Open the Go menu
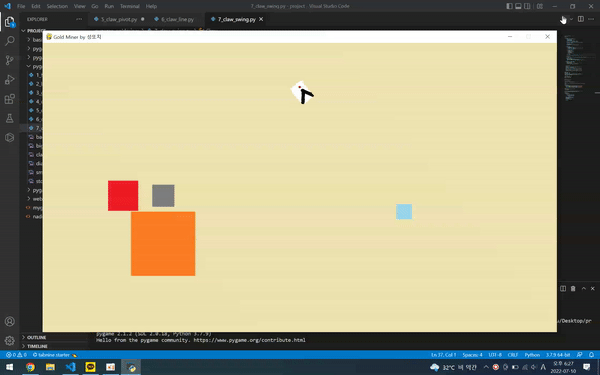 (95, 6)
